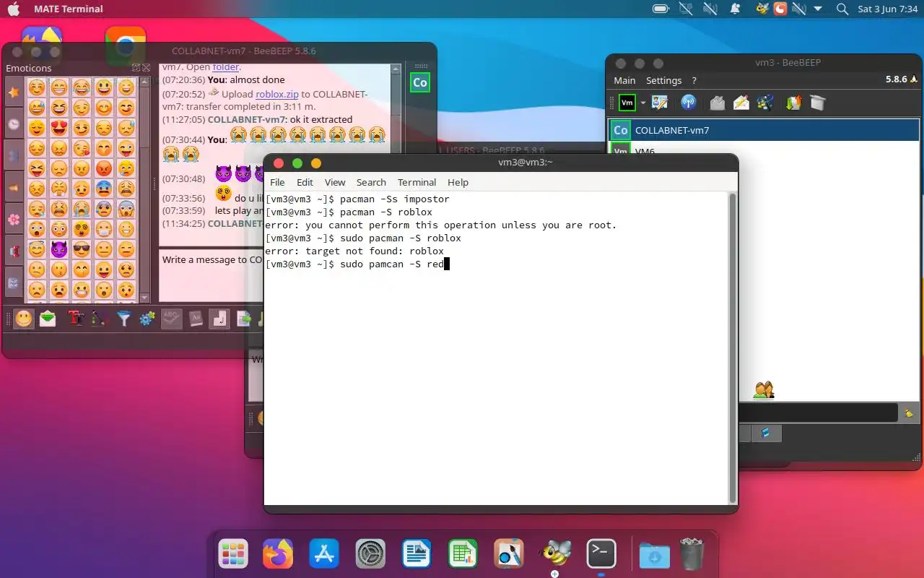Viewport: 924px width, 578px height.
Task: Pick the sunglasses emoji in Emoticons panel
Action: [x=82, y=250]
